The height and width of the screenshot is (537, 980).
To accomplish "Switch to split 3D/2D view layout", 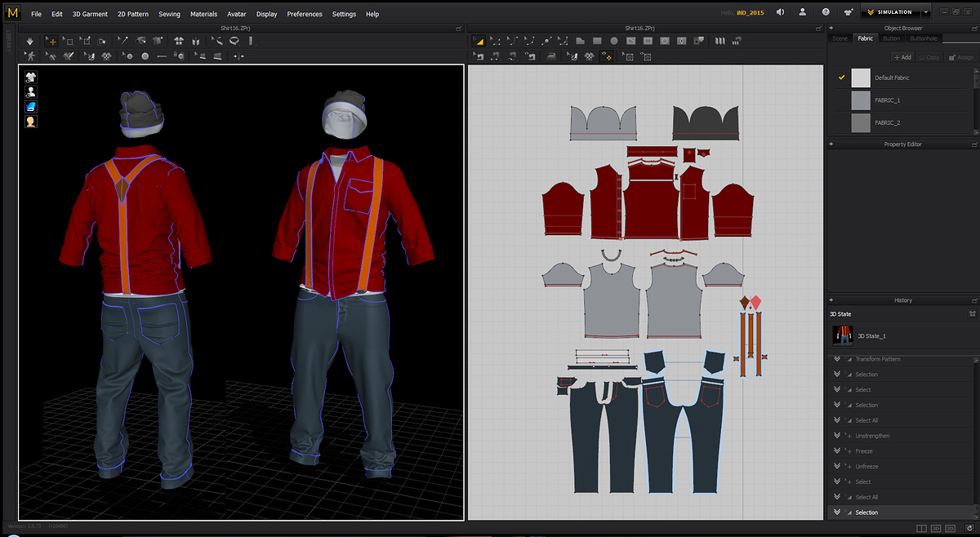I will point(921,530).
